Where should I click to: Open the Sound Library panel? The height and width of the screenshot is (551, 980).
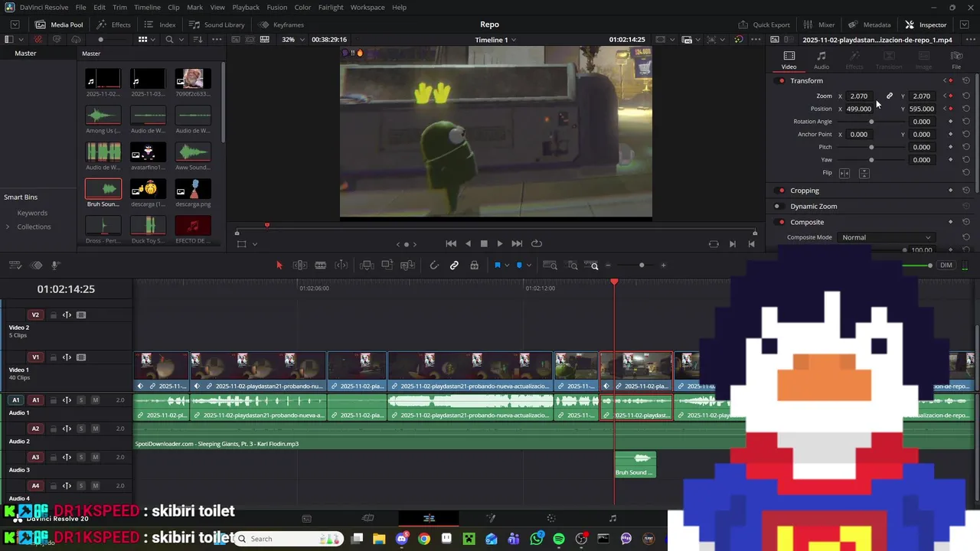pyautogui.click(x=217, y=24)
